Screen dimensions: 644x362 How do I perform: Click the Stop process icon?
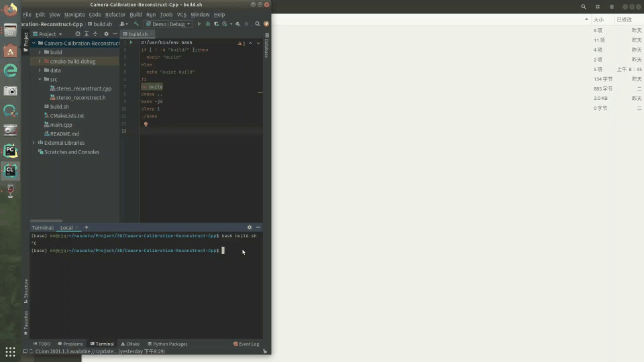pos(246,24)
